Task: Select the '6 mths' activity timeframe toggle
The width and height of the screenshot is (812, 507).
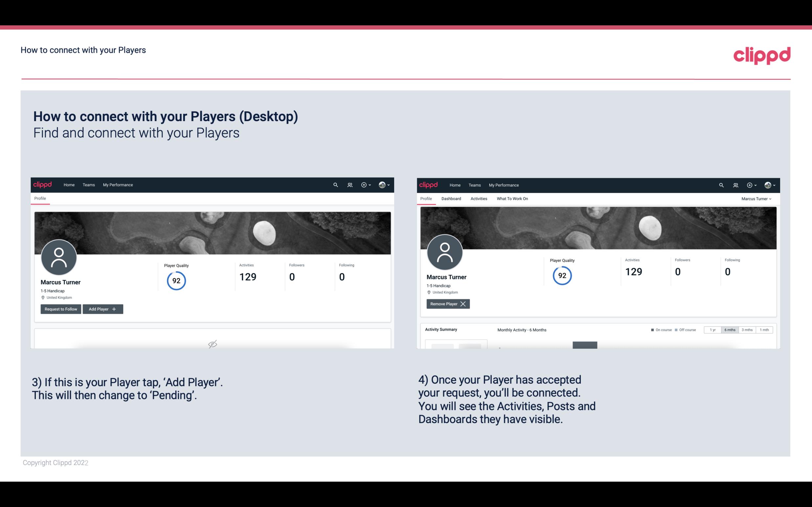Action: point(730,329)
